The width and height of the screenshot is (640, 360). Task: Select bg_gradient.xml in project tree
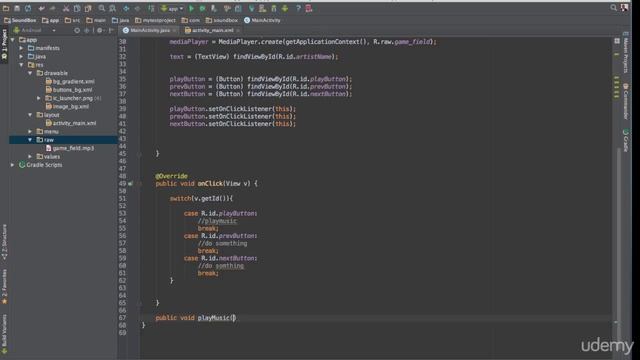(x=70, y=81)
